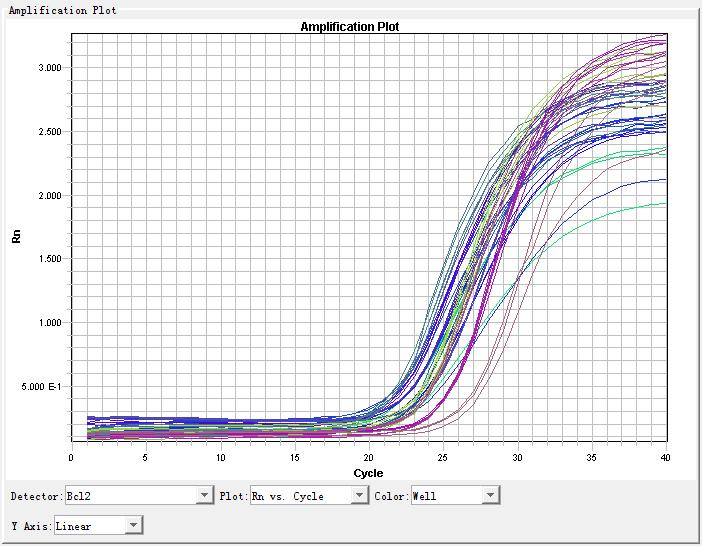702x546 pixels.
Task: Open the Detector dropdown arrow next to Bcl2
Action: point(205,496)
